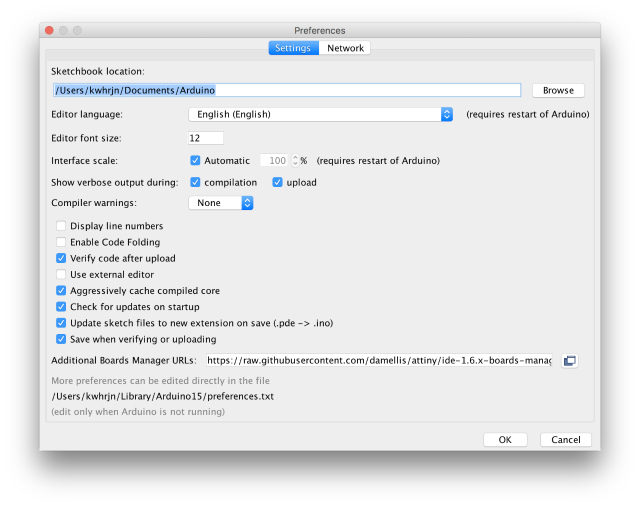Click the Sketchbook location path field
The width and height of the screenshot is (640, 507).
click(287, 90)
